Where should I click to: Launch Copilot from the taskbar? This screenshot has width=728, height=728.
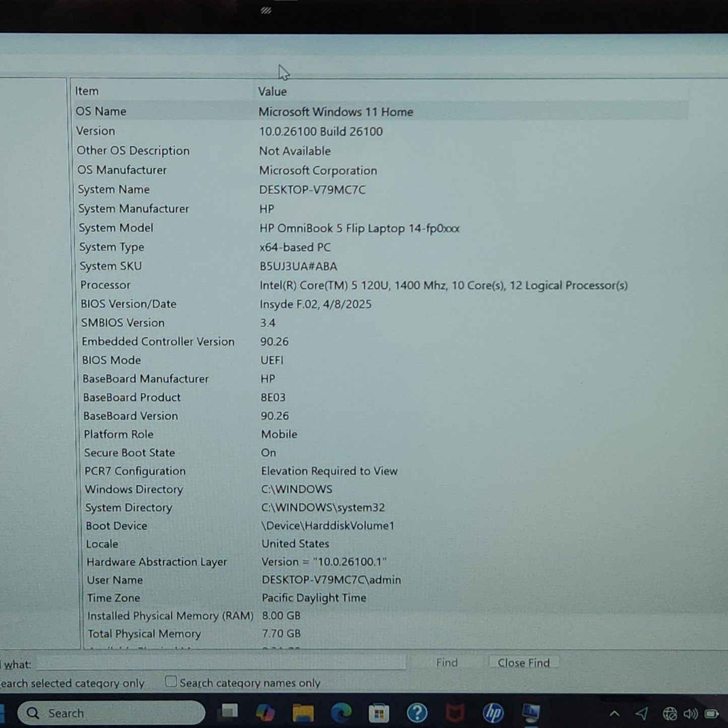tap(265, 712)
